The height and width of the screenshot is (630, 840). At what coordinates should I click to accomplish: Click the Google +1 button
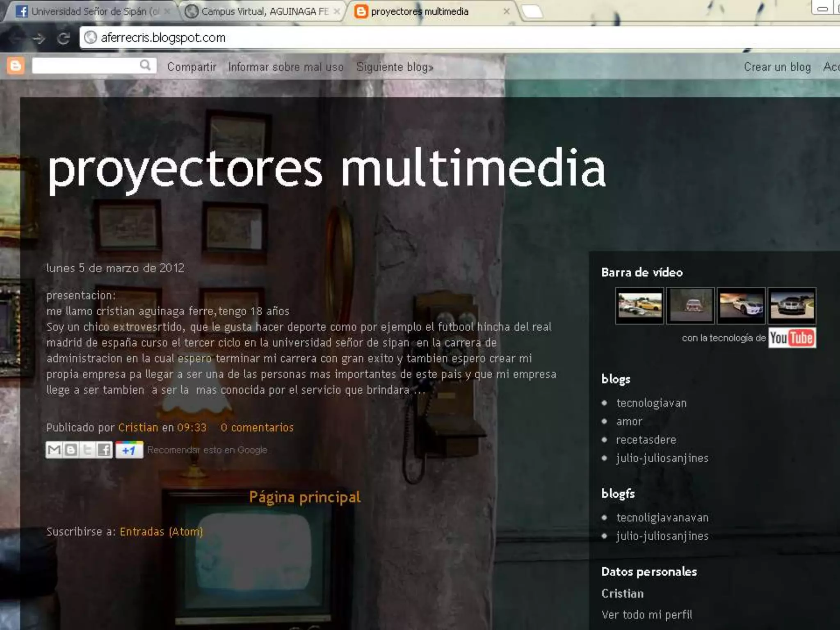tap(129, 450)
